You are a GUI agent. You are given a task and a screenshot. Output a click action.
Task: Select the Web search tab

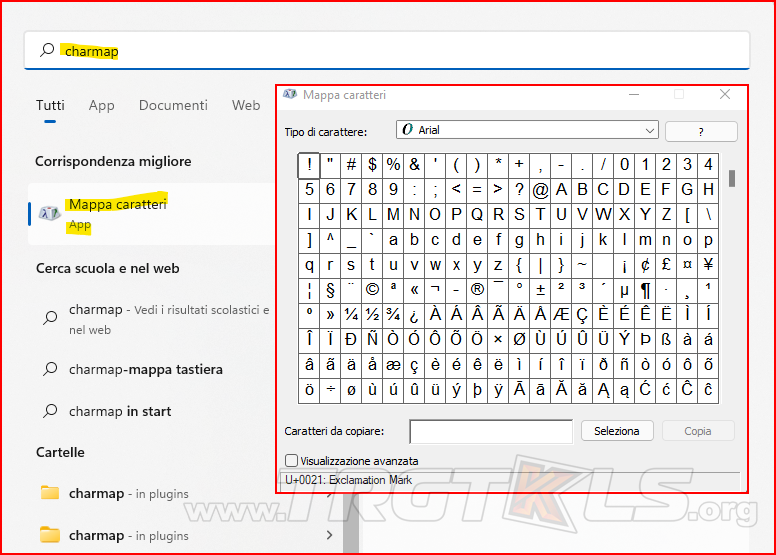point(246,105)
